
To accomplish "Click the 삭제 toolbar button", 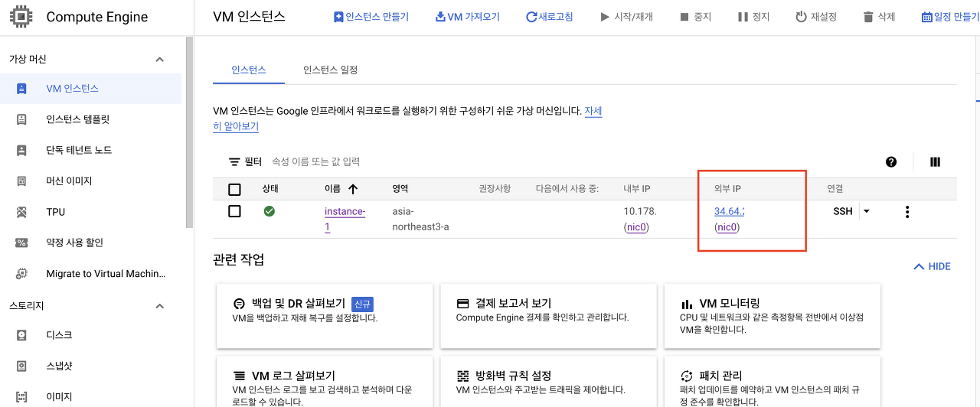I will pyautogui.click(x=879, y=17).
